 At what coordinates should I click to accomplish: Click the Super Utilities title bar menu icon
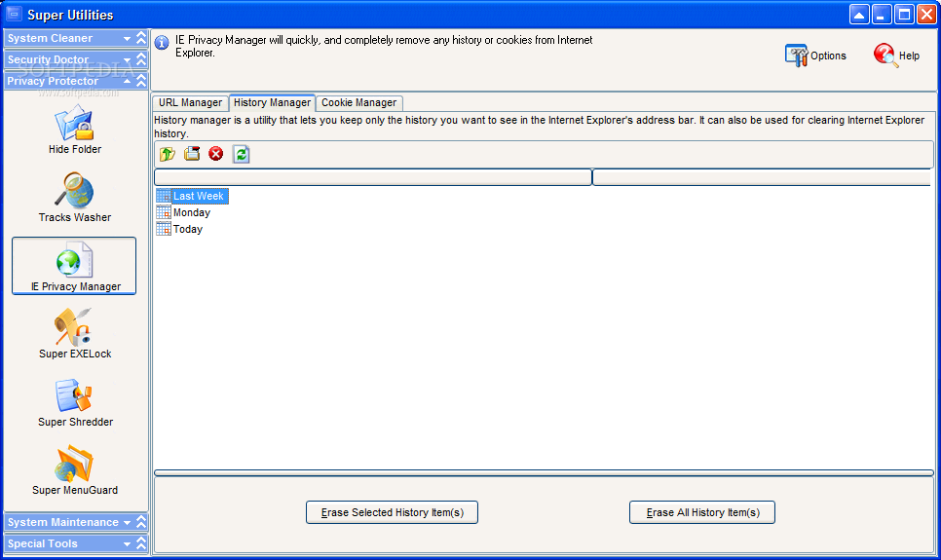coord(14,14)
